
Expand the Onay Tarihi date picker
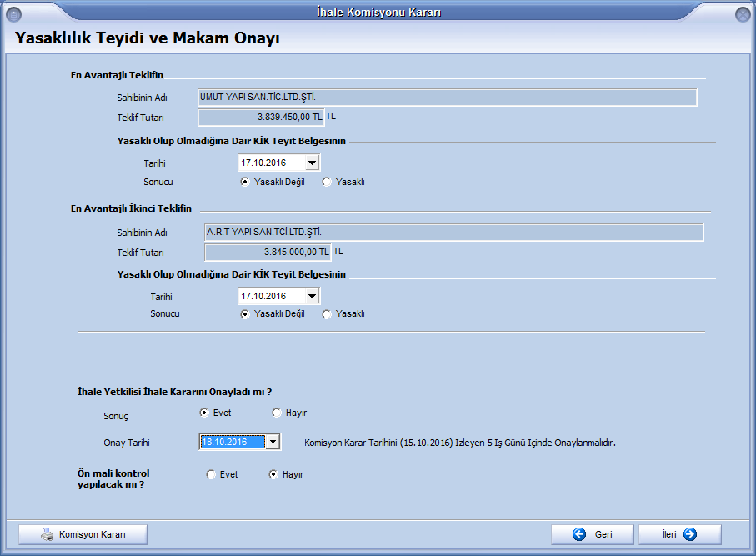(x=273, y=442)
